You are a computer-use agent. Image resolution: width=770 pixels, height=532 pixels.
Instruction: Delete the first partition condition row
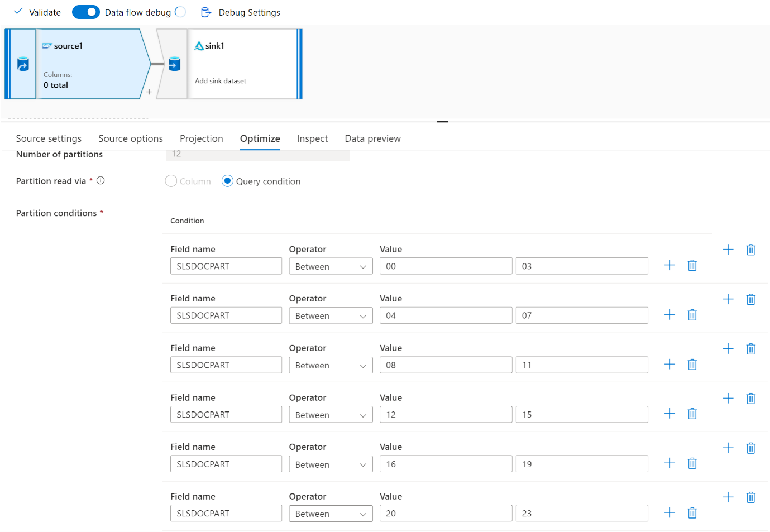point(692,265)
